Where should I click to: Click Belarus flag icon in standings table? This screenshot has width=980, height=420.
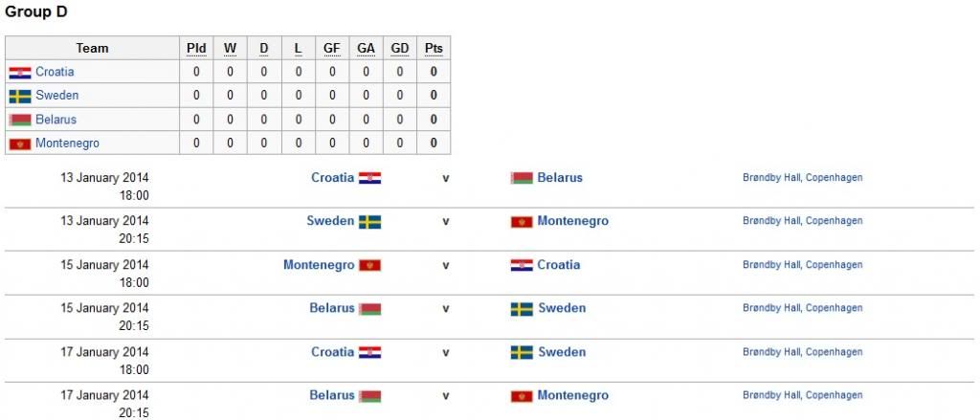click(20, 121)
